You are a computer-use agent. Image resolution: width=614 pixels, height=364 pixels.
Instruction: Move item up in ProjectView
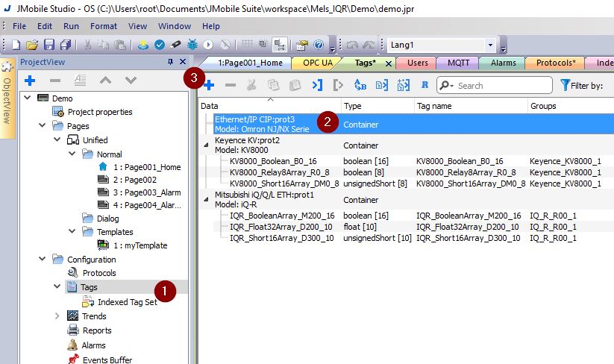coord(105,81)
